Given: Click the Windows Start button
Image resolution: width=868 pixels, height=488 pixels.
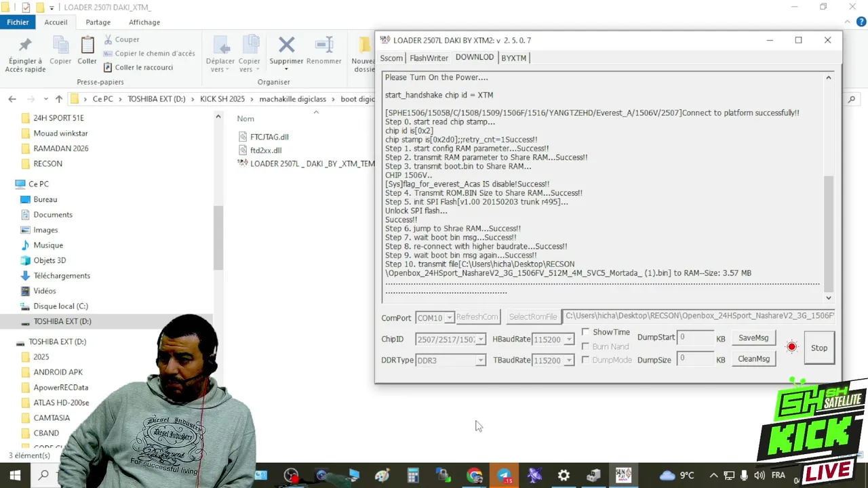Looking at the screenshot, I should (x=15, y=475).
